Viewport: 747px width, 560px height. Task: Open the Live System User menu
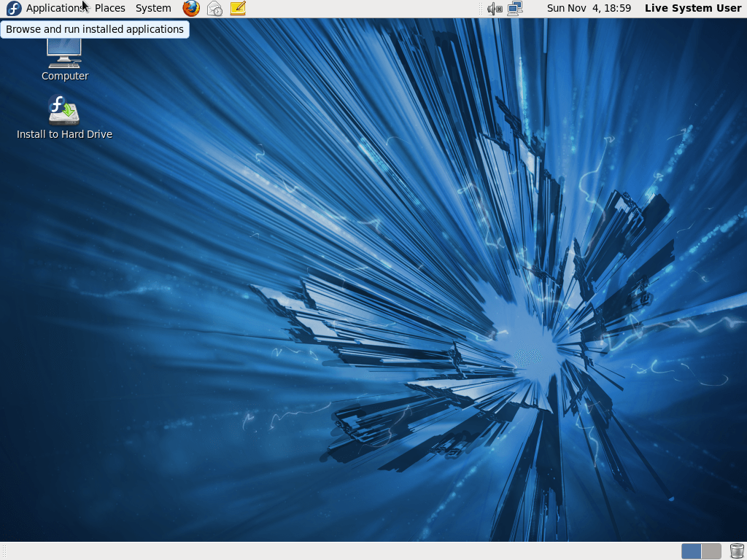tap(693, 8)
